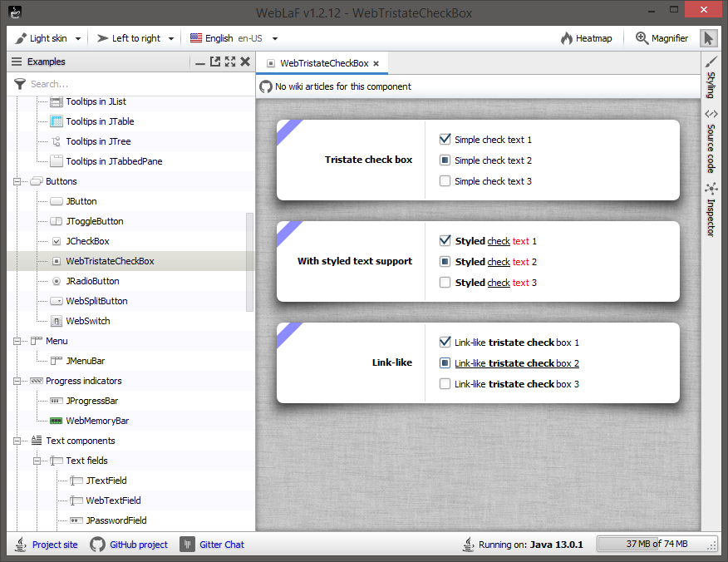Toggle Simple check text 2 checkbox
Viewport: 728px width, 562px height.
(x=445, y=160)
